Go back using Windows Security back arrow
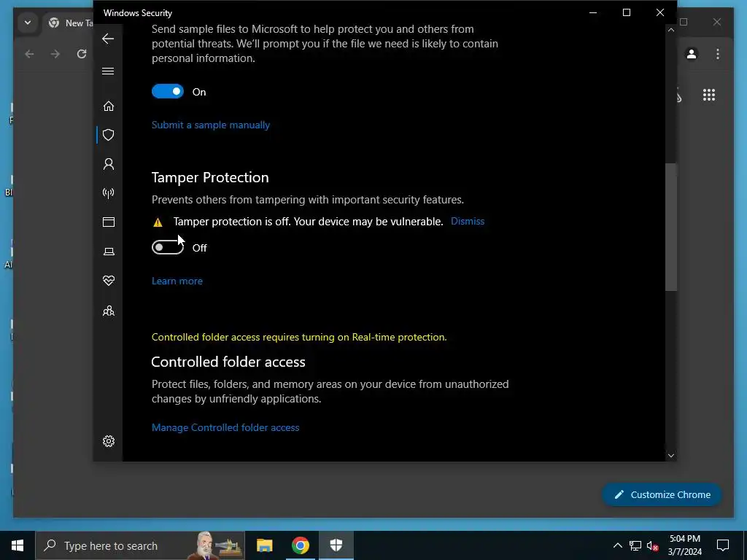This screenshot has width=747, height=560. [108, 39]
